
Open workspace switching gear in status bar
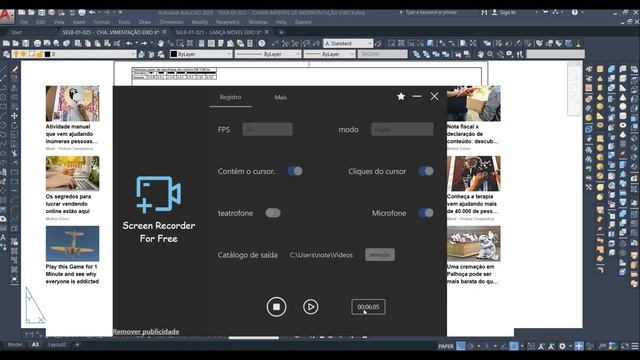click(x=562, y=346)
